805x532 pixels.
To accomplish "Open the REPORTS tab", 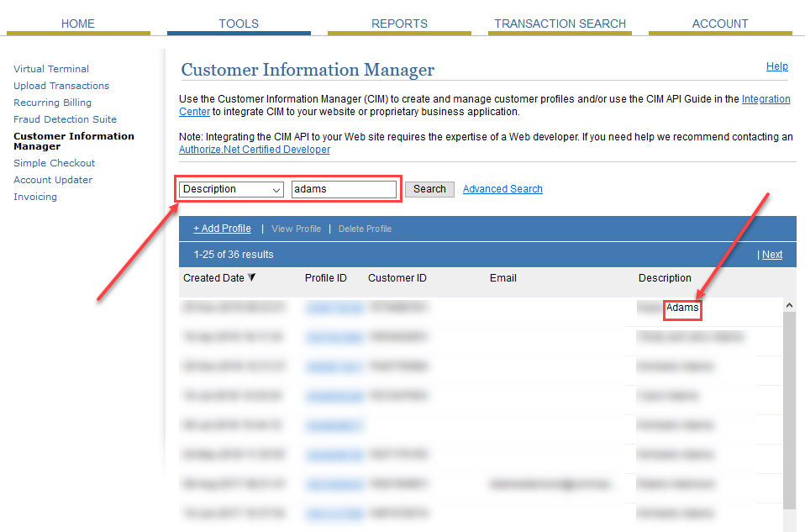I will click(x=399, y=24).
